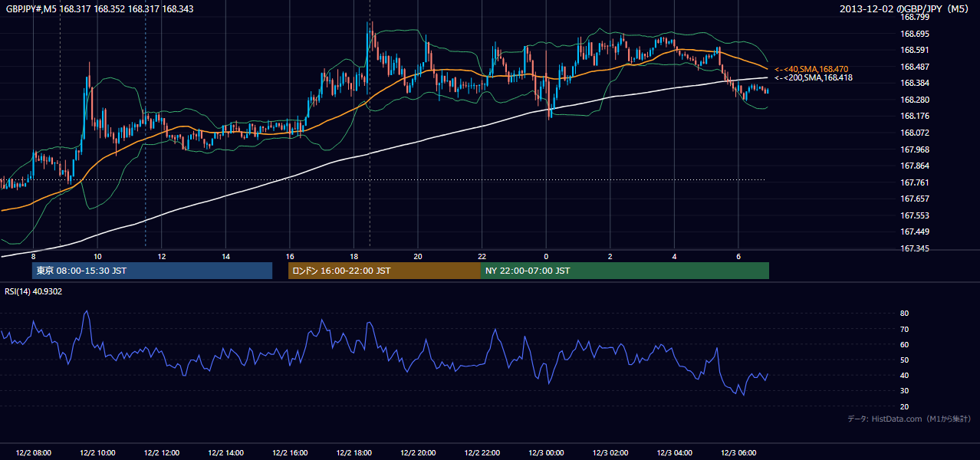Click the 167.761 price axis label

(x=914, y=182)
